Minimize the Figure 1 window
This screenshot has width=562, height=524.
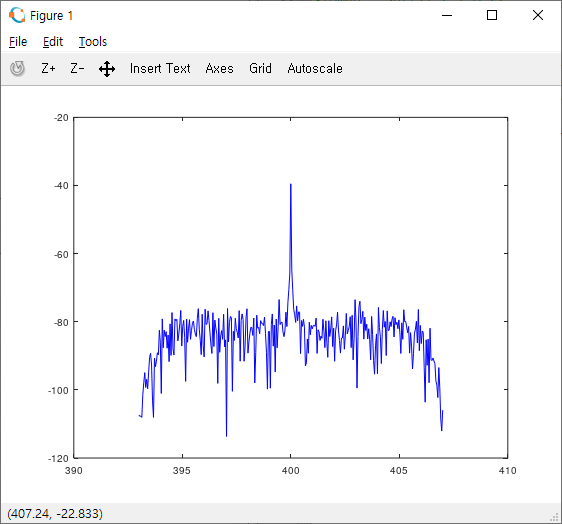(447, 15)
